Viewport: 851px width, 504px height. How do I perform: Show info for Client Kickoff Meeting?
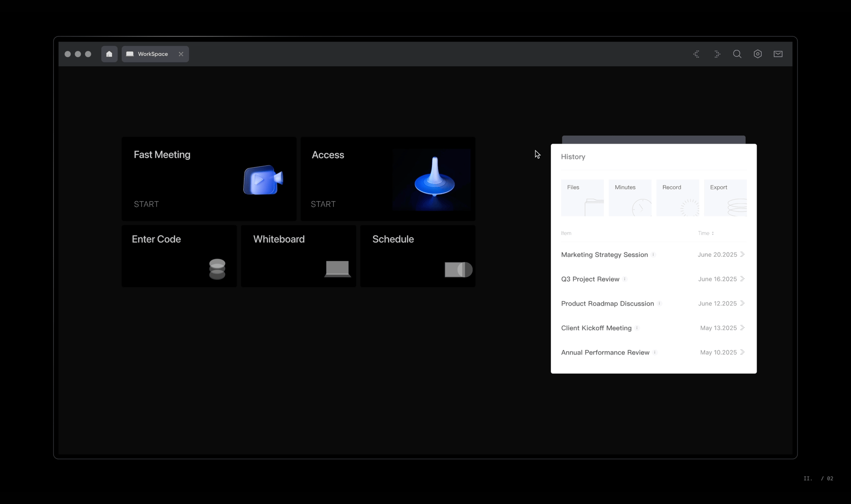637,328
